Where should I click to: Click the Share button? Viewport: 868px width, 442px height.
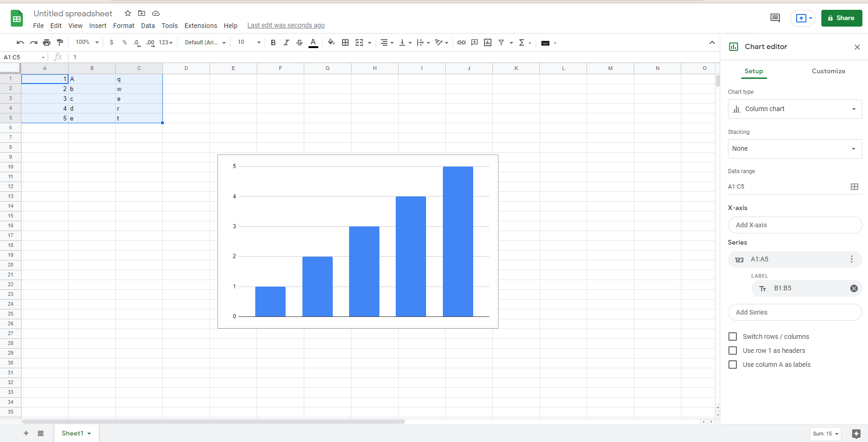click(x=841, y=18)
